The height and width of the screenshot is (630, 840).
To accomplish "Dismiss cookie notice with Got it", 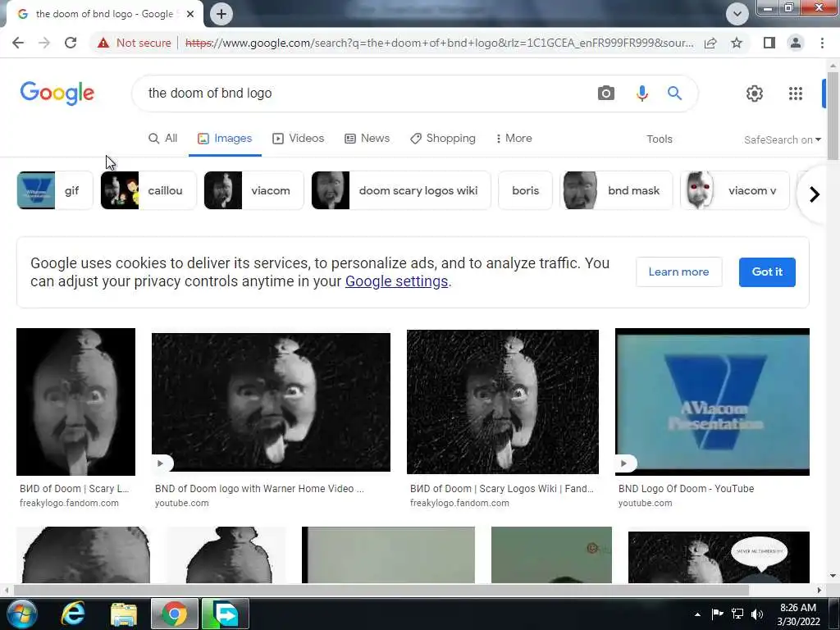I will (767, 272).
